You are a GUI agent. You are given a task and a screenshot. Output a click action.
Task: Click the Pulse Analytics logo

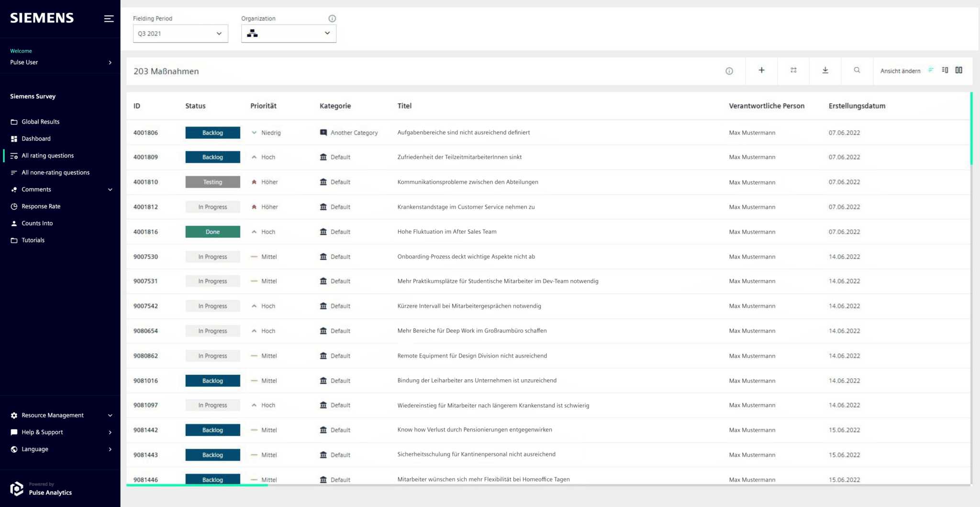pyautogui.click(x=17, y=488)
